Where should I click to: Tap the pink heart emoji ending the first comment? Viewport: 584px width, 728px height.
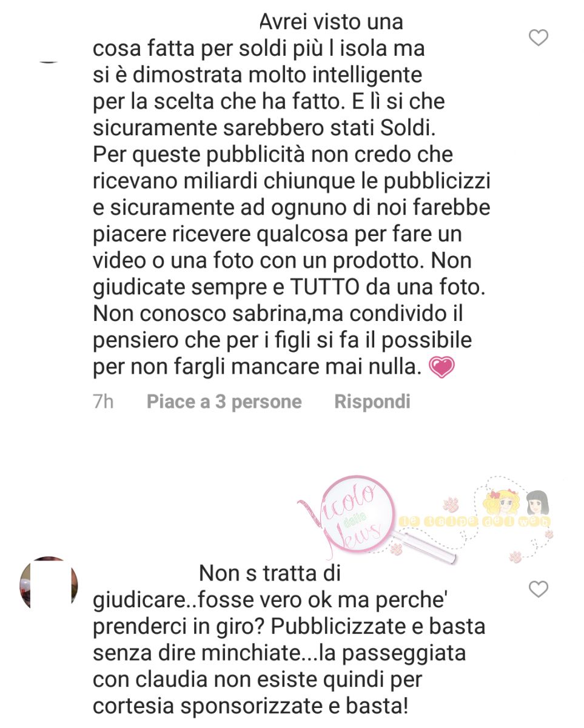point(441,368)
